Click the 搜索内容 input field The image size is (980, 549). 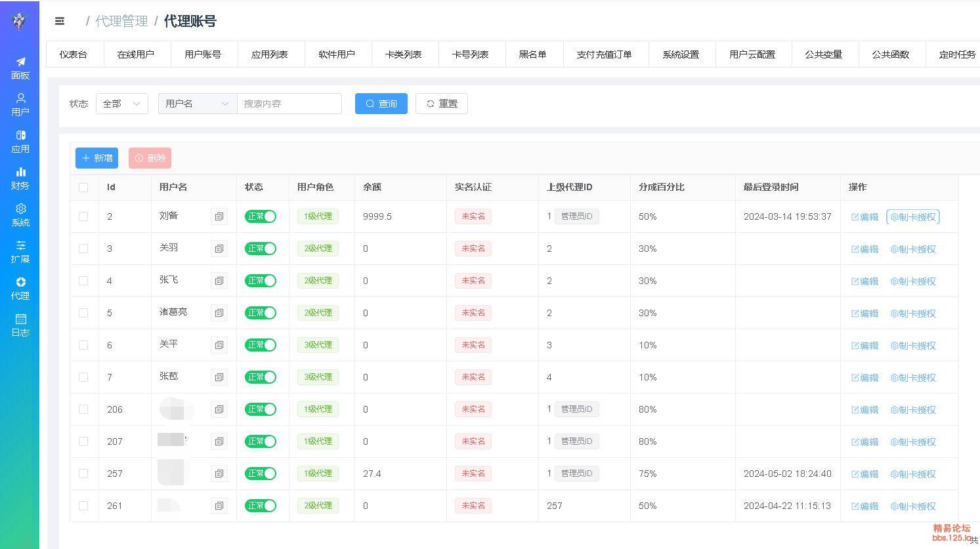pyautogui.click(x=289, y=104)
